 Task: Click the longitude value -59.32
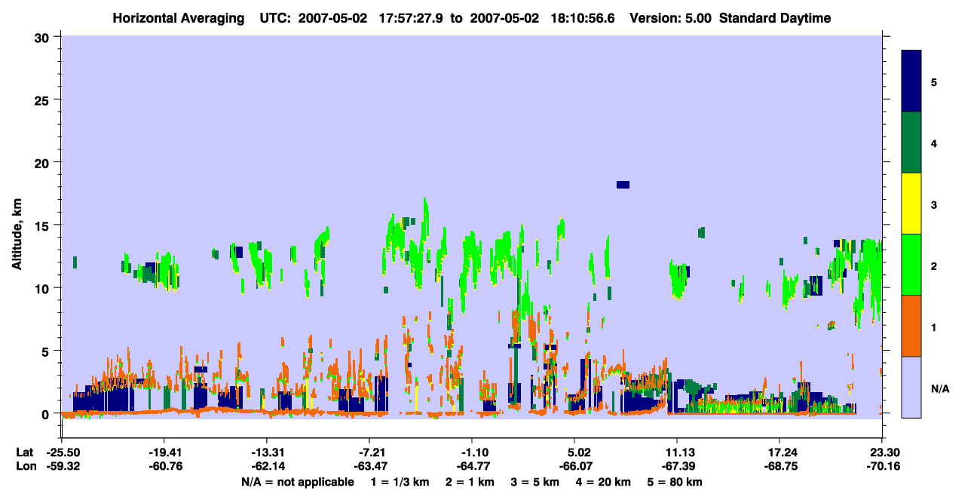click(62, 467)
